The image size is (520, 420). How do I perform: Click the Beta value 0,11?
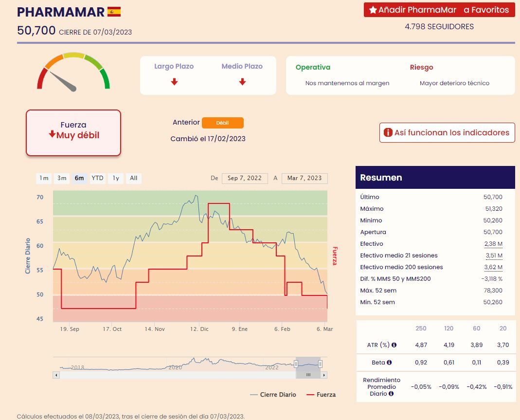click(477, 362)
